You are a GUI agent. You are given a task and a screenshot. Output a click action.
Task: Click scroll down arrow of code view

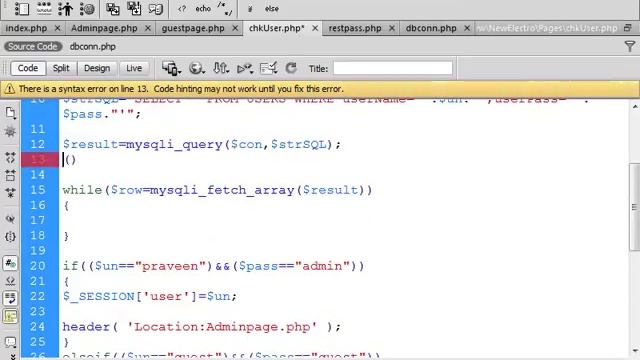(x=635, y=350)
